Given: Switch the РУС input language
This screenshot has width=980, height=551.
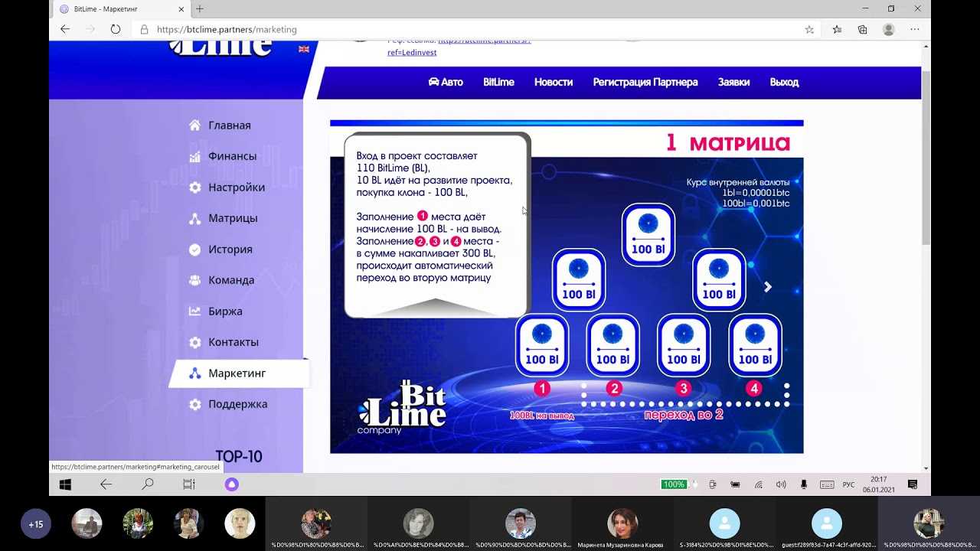Looking at the screenshot, I should tap(848, 484).
